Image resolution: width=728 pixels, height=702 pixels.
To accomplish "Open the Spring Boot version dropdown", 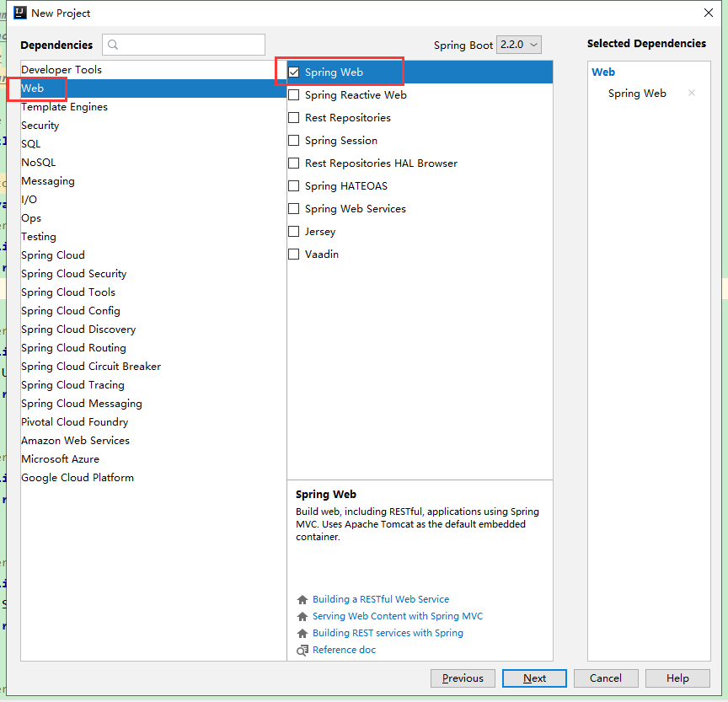I will click(518, 45).
